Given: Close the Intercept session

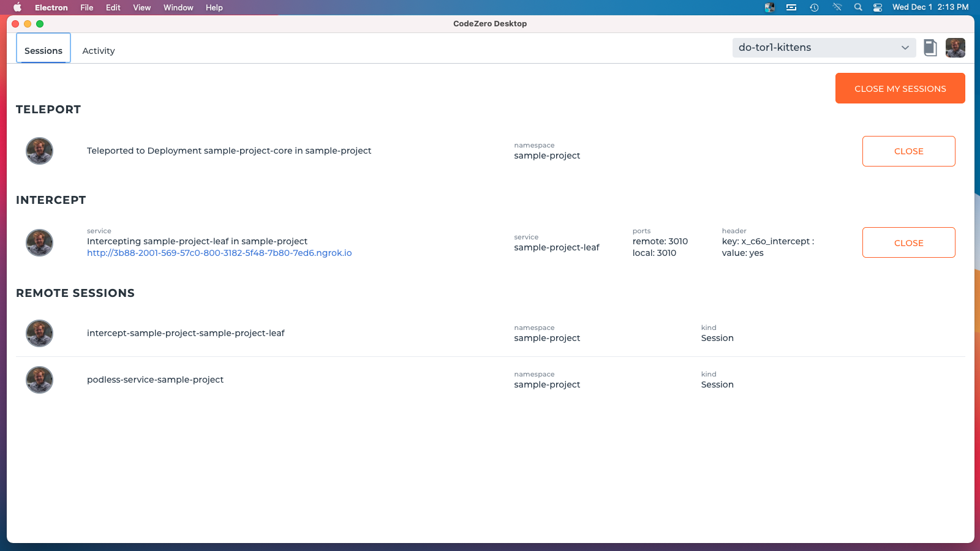Looking at the screenshot, I should click(908, 242).
